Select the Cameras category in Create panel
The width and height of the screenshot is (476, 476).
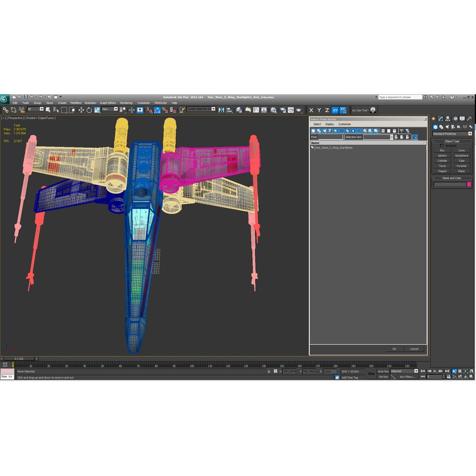[453, 127]
